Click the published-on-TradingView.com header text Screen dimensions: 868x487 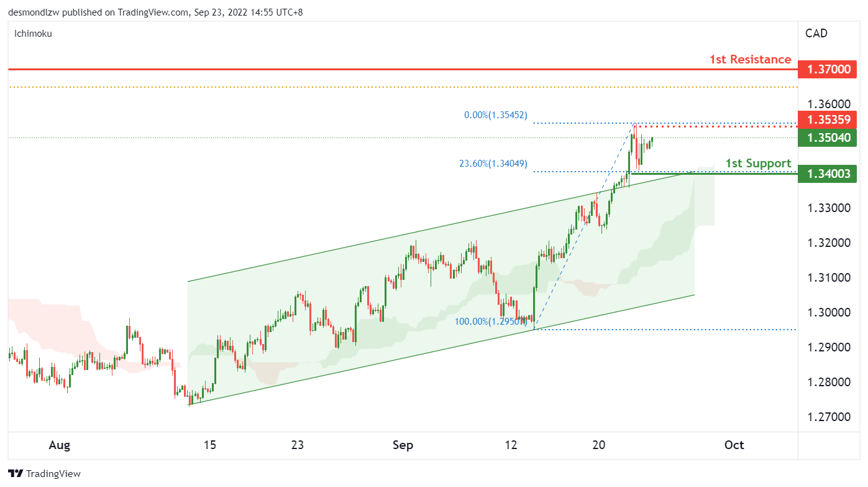point(155,11)
